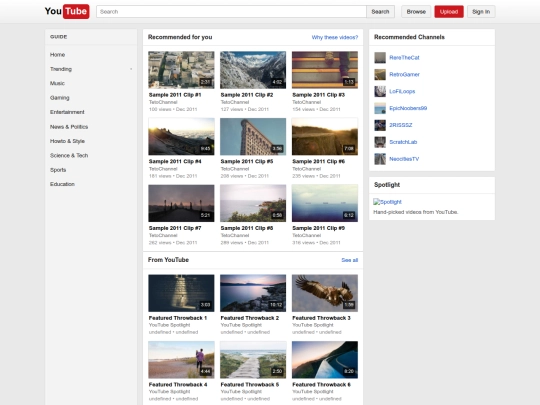Open Sample 2011 Clip #9 title
Image resolution: width=540 pixels, height=405 pixels.
(319, 228)
